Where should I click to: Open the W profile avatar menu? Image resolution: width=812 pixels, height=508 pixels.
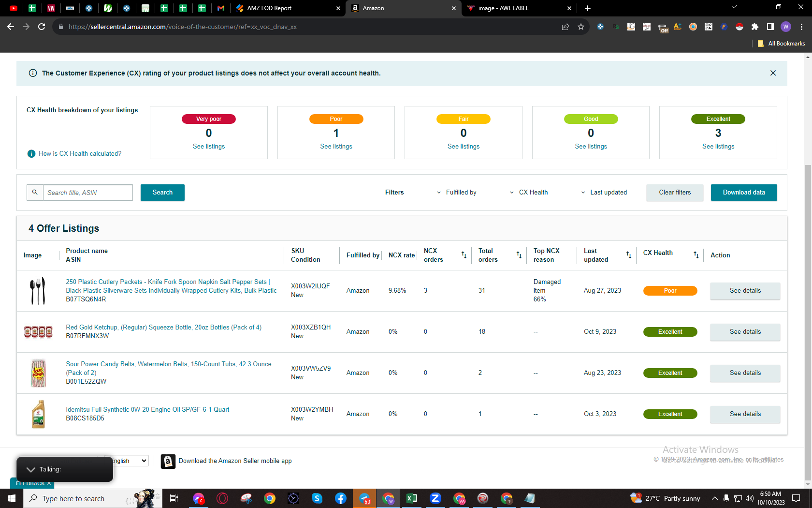pos(786,27)
